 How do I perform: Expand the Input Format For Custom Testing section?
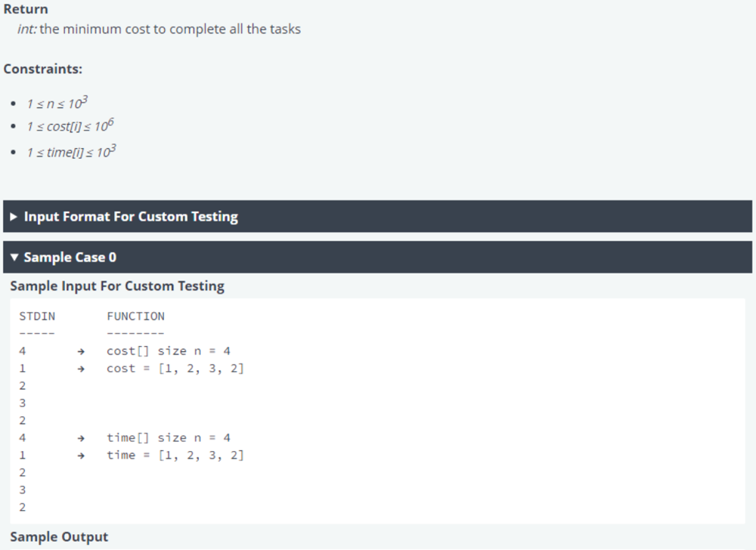click(377, 216)
